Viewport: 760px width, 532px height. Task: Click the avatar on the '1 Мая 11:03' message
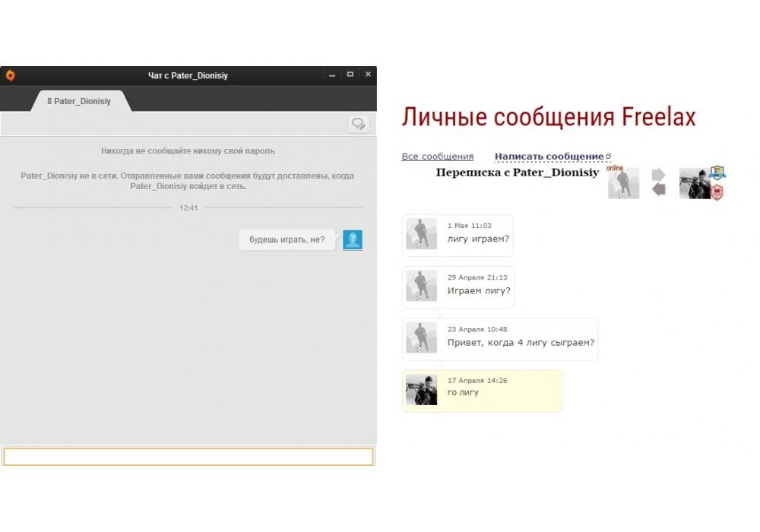pos(421,234)
